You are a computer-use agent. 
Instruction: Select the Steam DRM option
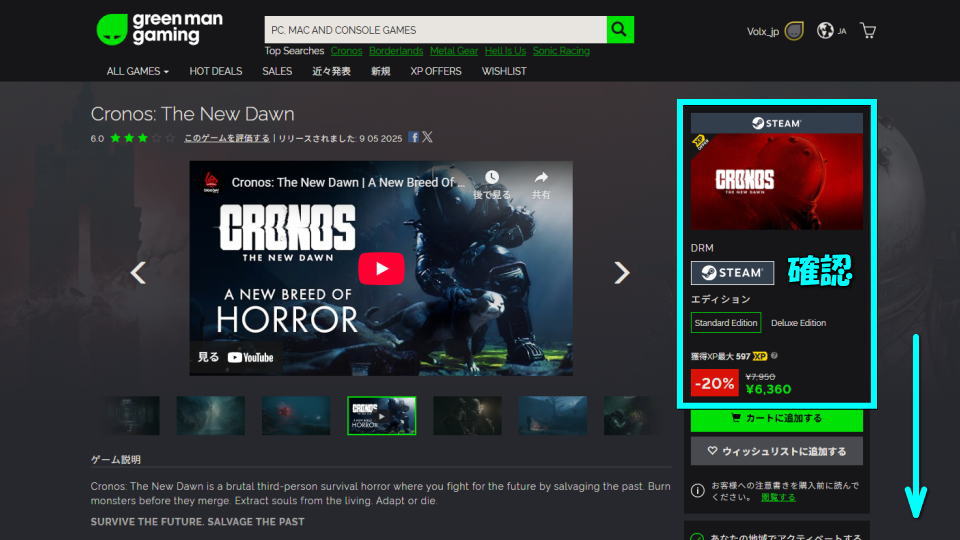point(732,272)
